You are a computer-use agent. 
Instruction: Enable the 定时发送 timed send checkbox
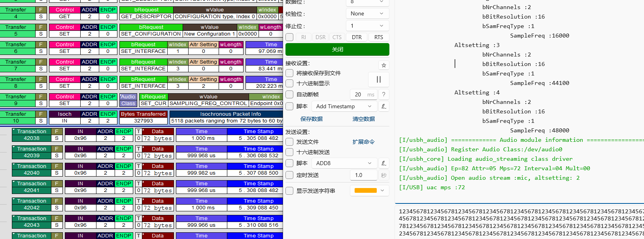(x=289, y=175)
